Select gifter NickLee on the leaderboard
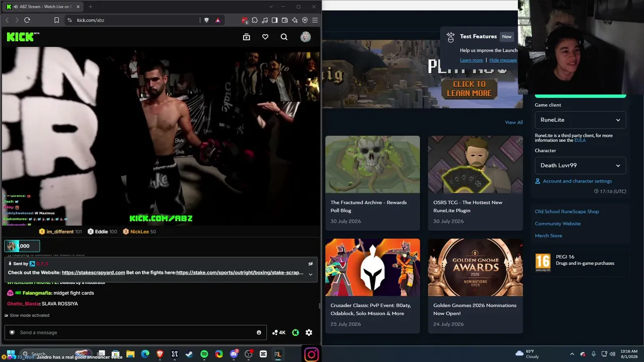Viewport: 644px width, 362px height. (139, 232)
